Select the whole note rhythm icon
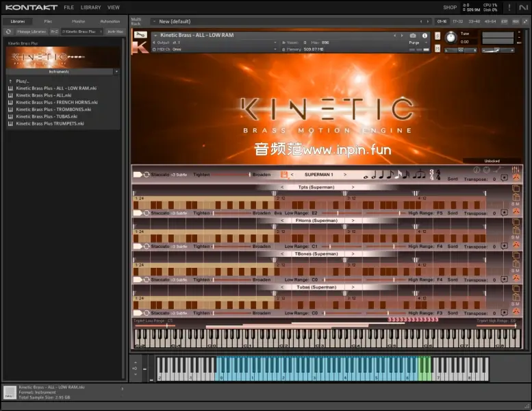 pos(366,175)
